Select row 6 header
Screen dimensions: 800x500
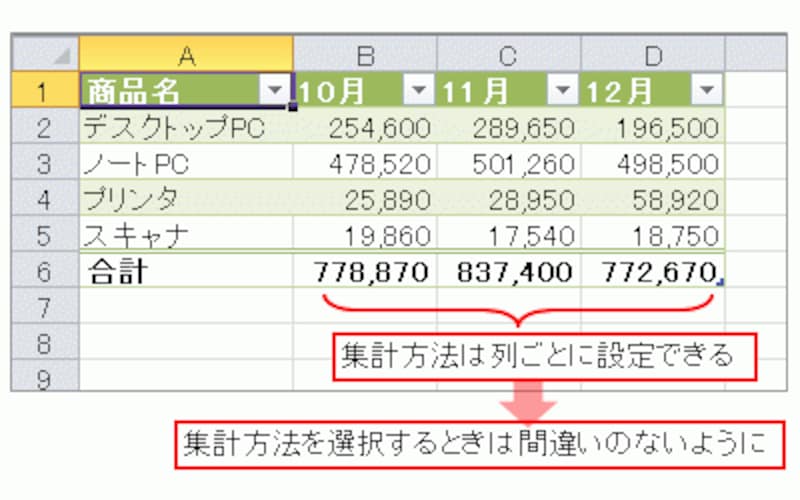pos(45,269)
